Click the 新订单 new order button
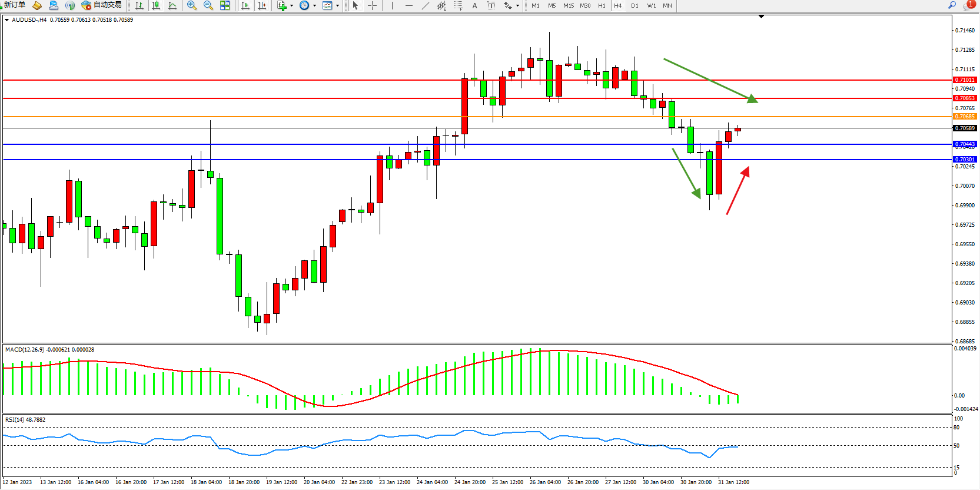This screenshot has width=980, height=490. pyautogui.click(x=14, y=5)
